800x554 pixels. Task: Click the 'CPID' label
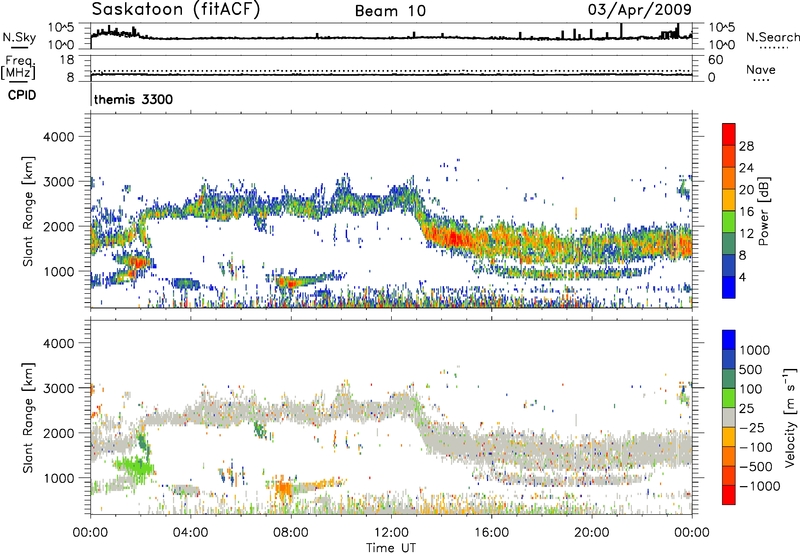tap(22, 95)
